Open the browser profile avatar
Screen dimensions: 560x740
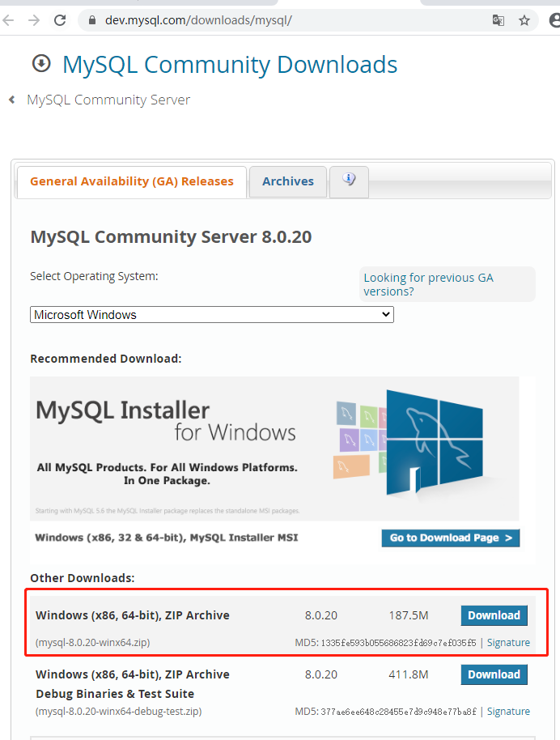click(x=555, y=20)
